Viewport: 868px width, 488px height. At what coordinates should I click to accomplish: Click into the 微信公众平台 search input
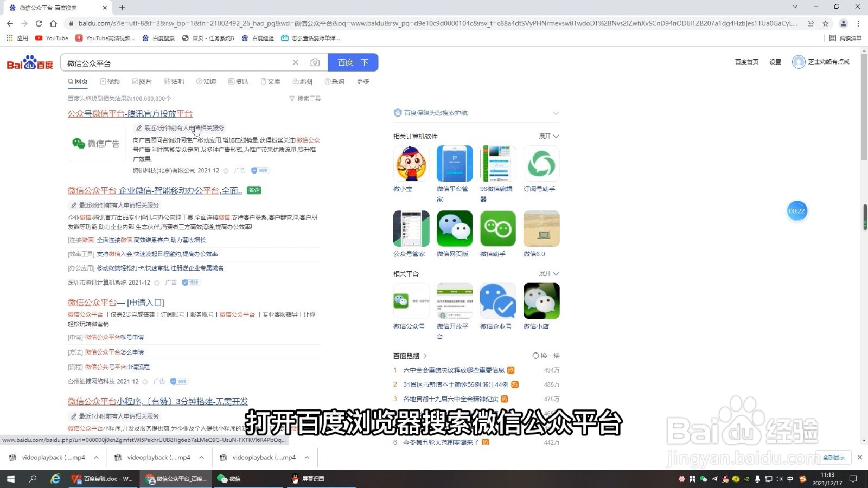pyautogui.click(x=176, y=63)
